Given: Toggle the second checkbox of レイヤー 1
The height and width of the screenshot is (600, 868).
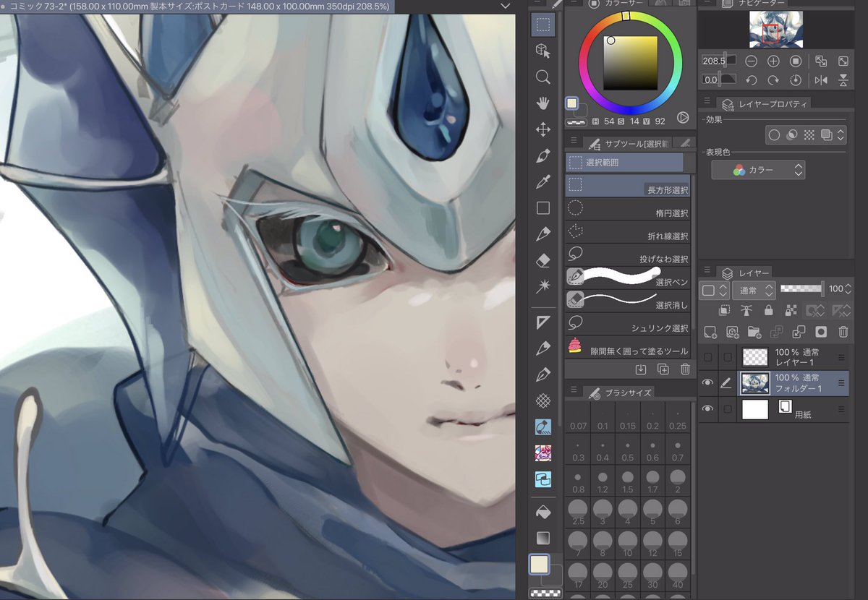Looking at the screenshot, I should (x=728, y=357).
